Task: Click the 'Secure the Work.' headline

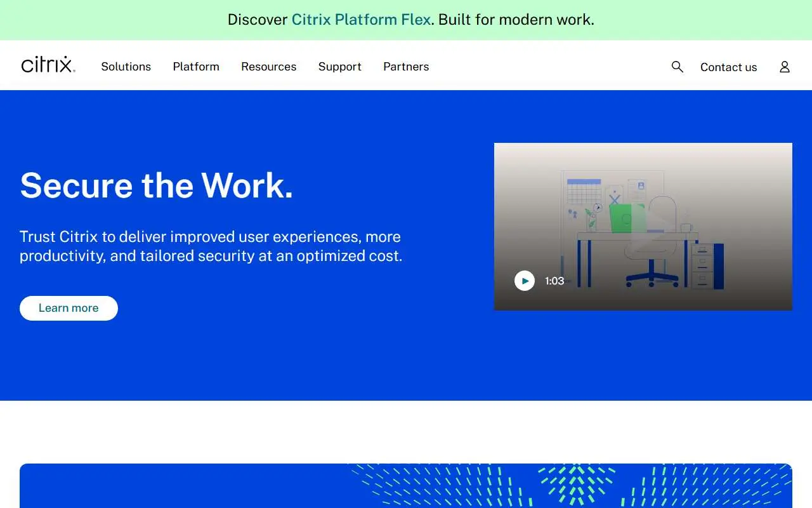Action: pyautogui.click(x=157, y=185)
